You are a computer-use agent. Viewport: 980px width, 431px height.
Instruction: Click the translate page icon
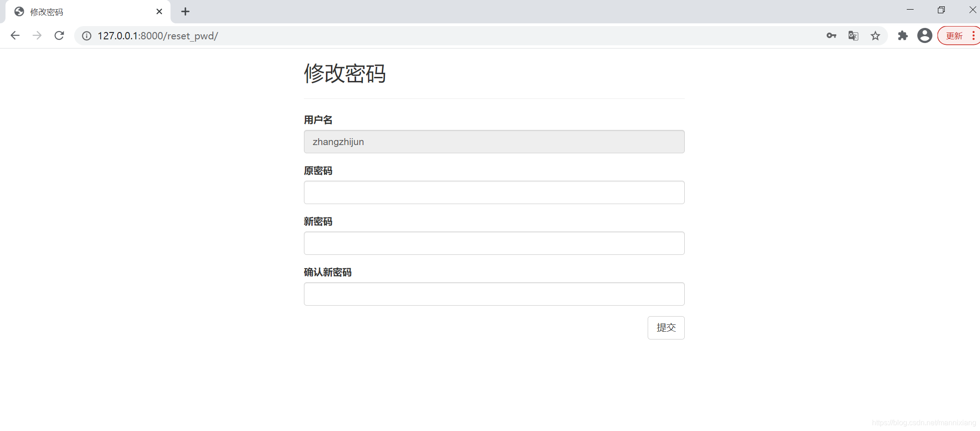(x=853, y=36)
